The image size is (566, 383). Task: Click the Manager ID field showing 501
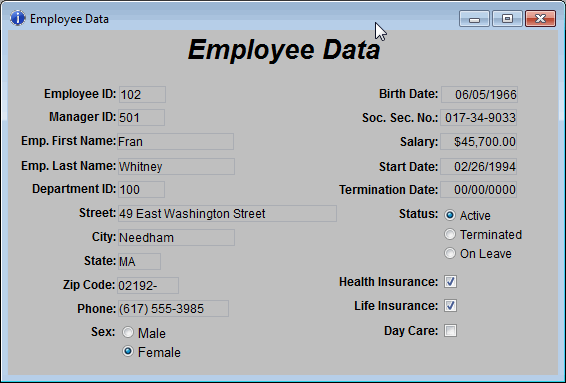point(142,118)
